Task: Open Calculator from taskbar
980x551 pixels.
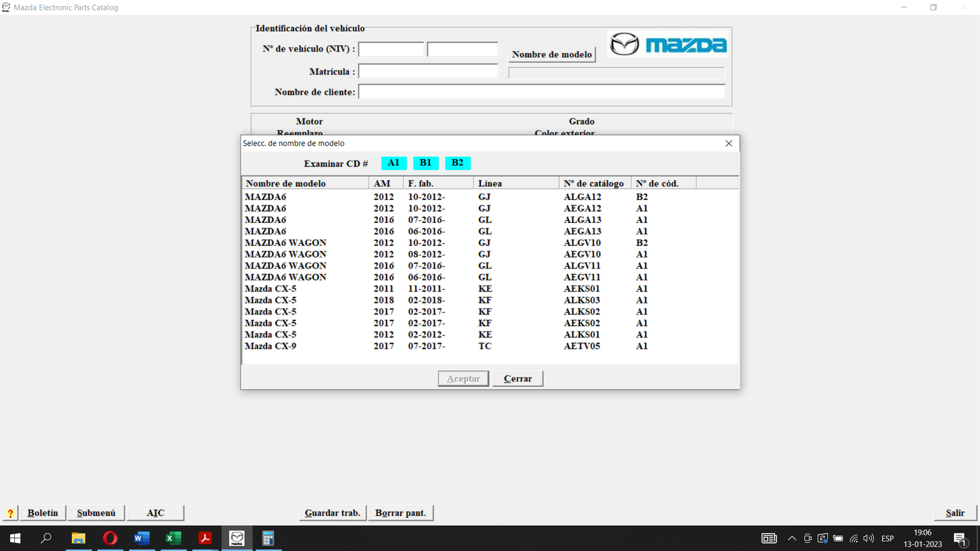Action: 269,538
